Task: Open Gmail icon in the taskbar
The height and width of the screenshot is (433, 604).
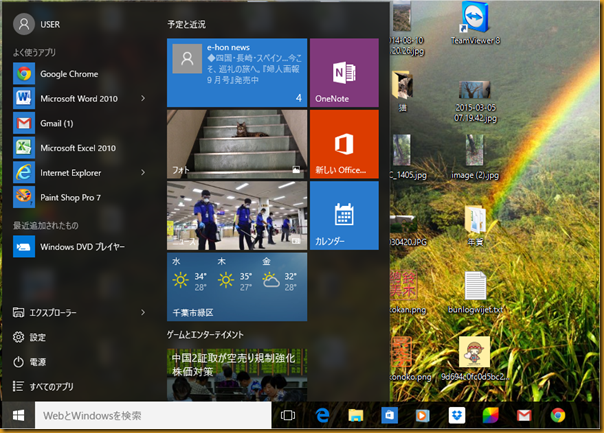Action: pyautogui.click(x=524, y=415)
